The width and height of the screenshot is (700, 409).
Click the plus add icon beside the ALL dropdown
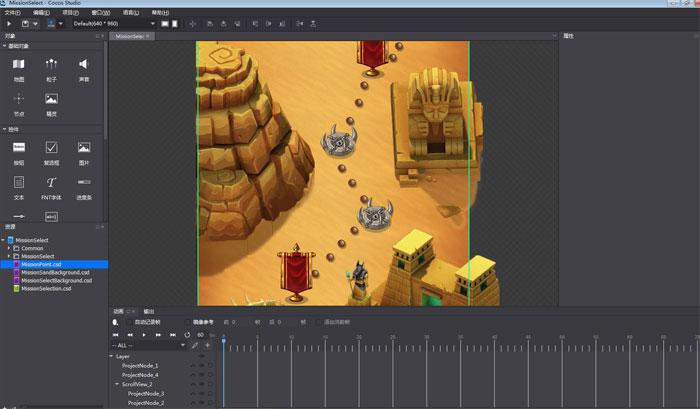pyautogui.click(x=207, y=345)
